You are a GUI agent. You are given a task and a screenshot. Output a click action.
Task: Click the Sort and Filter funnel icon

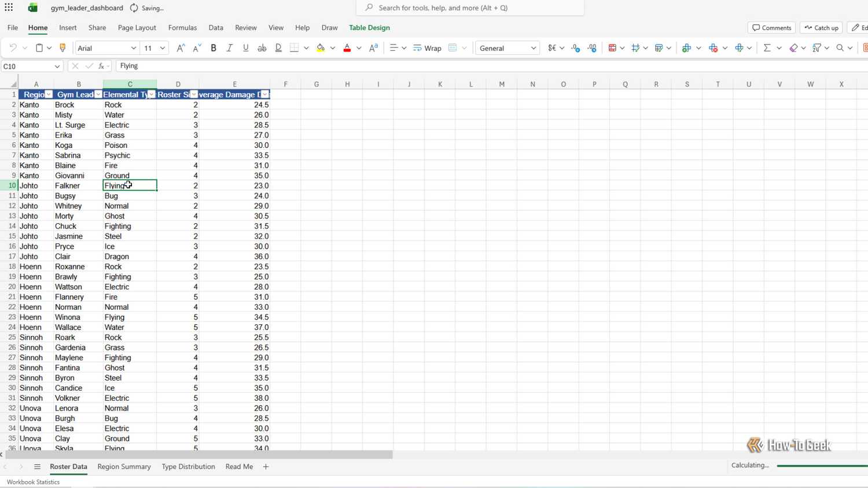[x=816, y=48]
